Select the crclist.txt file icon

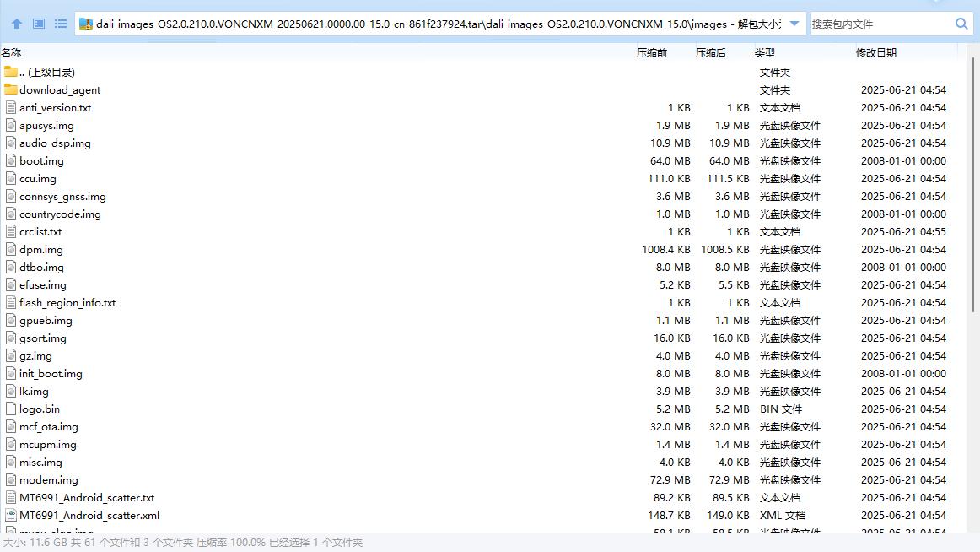point(11,231)
